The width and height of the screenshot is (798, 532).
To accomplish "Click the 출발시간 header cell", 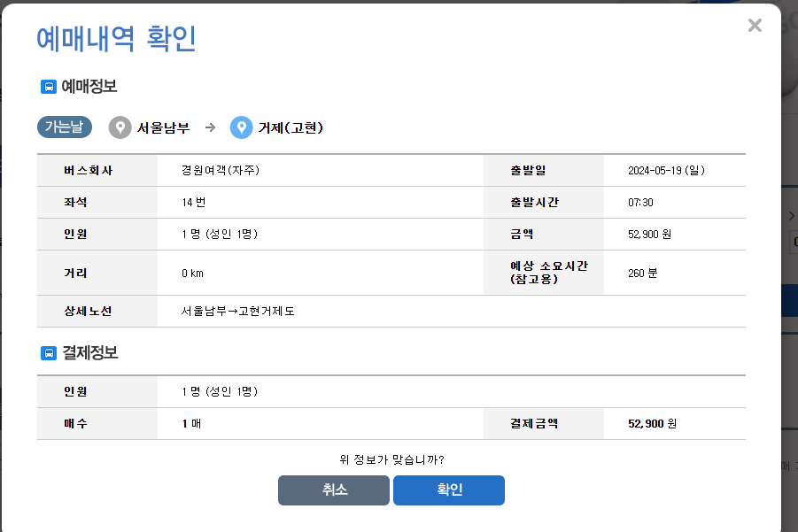I will click(x=544, y=203).
